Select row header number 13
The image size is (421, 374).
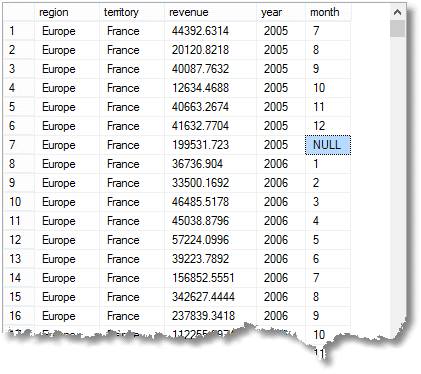coord(19,259)
